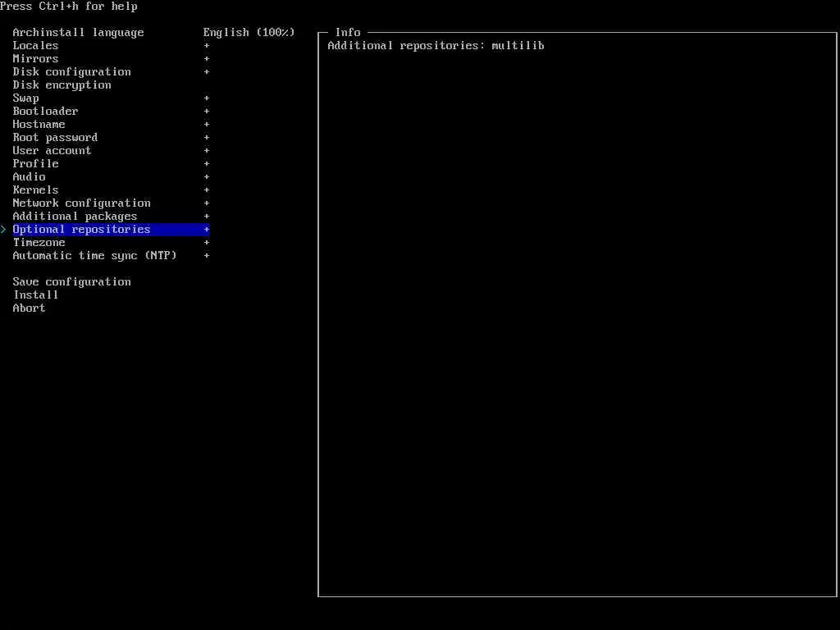The height and width of the screenshot is (630, 840).
Task: Choose Save configuration
Action: (72, 282)
